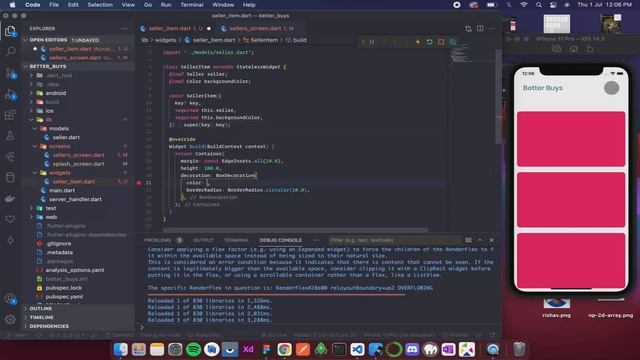Trigger Flutter hot reload lightning icon

coord(418,42)
